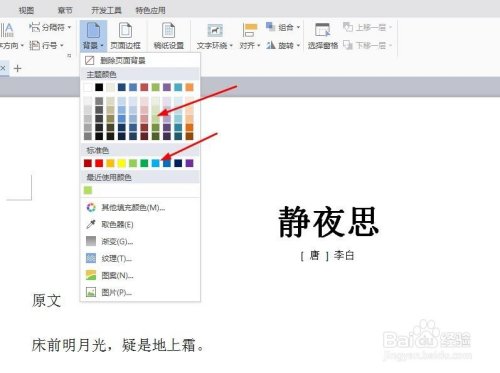Click the 组合 group objects icon
The image size is (500, 373).
(270, 26)
